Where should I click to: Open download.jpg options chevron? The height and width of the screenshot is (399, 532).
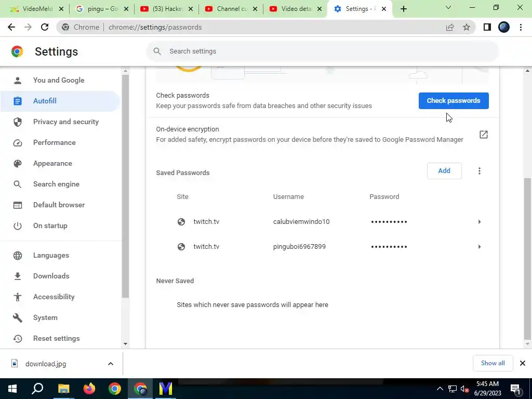(111, 364)
